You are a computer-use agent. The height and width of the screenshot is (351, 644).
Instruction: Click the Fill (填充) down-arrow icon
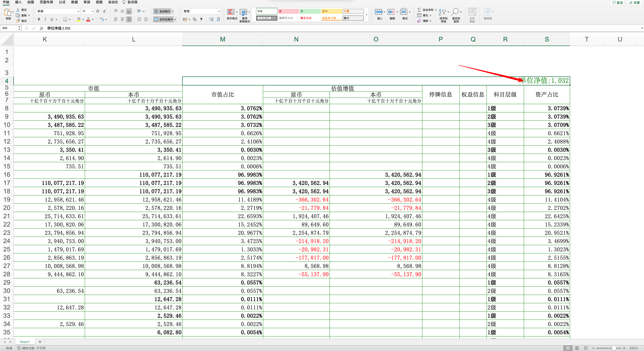pyautogui.click(x=419, y=15)
